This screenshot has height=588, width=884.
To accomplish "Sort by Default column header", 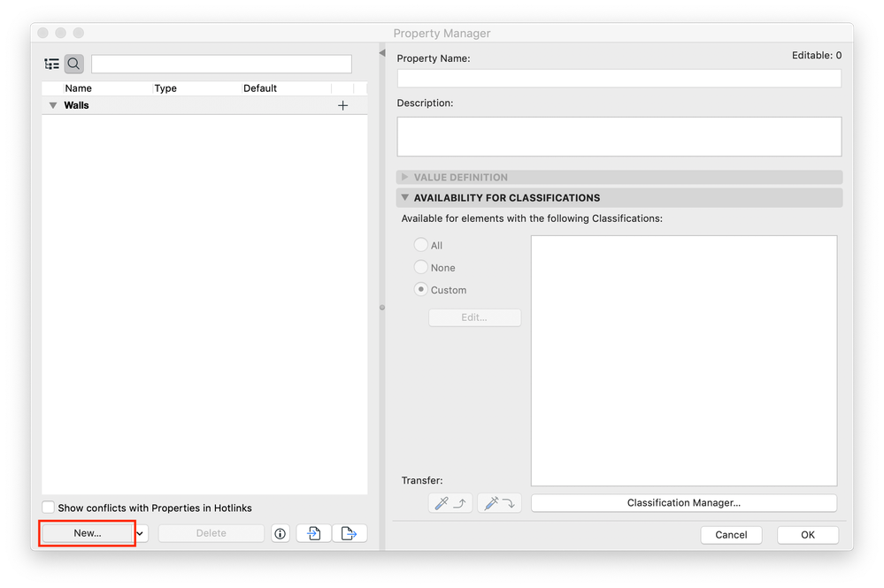I will pyautogui.click(x=260, y=88).
